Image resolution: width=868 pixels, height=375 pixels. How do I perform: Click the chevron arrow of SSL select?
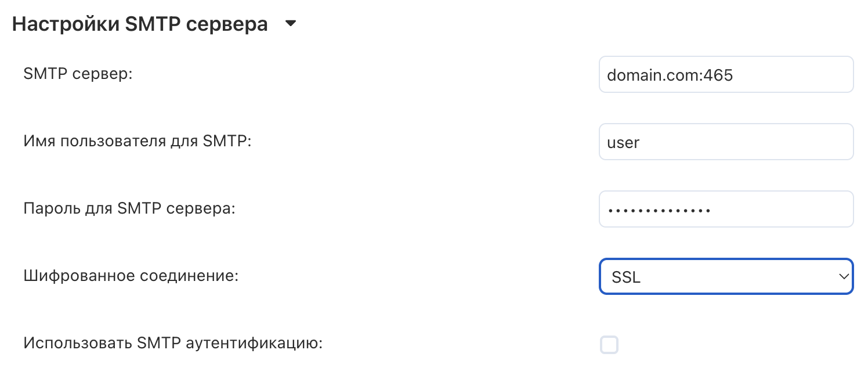point(844,276)
